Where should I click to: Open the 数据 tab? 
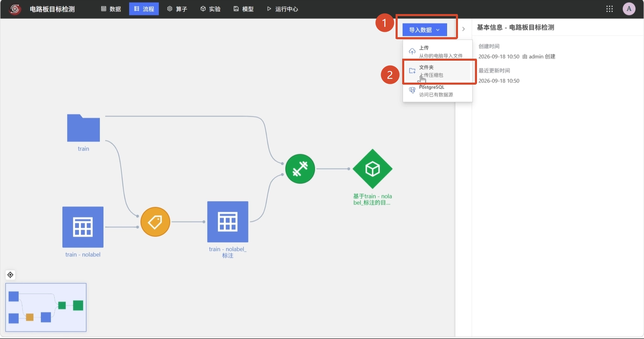pyautogui.click(x=111, y=9)
